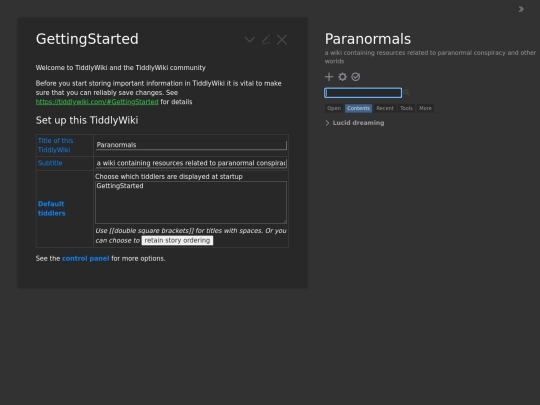This screenshot has height=405, width=540.
Task: Hide the sidebar with the top-right chevron
Action: coord(521,9)
